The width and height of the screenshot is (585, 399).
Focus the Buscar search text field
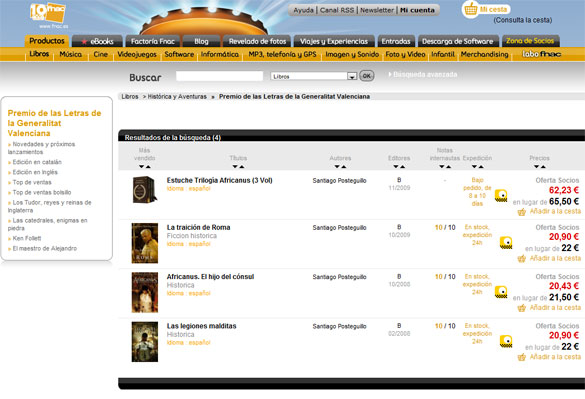click(219, 76)
